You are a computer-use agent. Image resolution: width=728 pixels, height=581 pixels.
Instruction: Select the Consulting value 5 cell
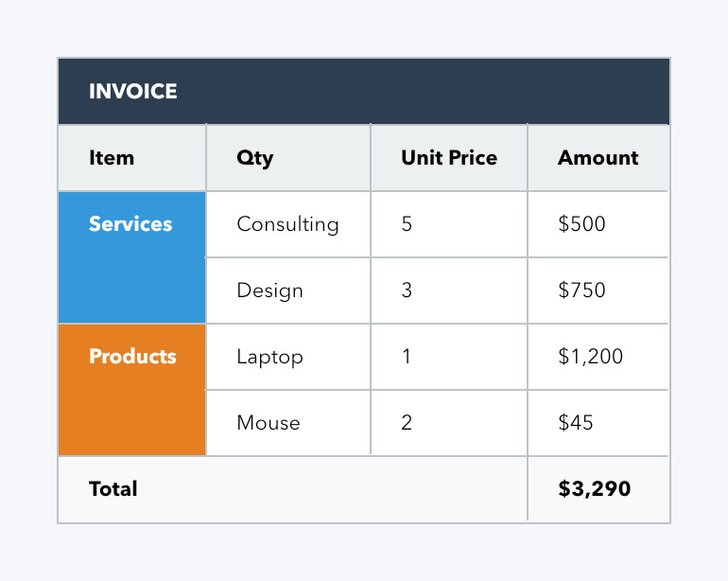click(449, 224)
